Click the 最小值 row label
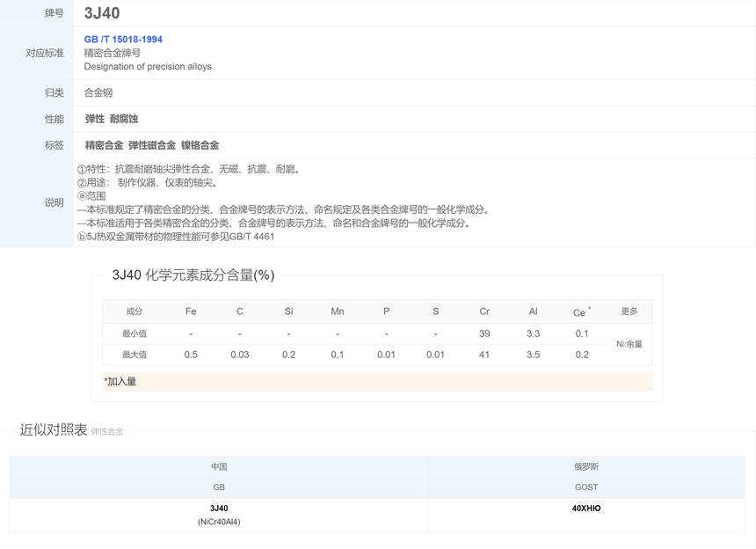Image resolution: width=756 pixels, height=549 pixels. click(x=134, y=333)
